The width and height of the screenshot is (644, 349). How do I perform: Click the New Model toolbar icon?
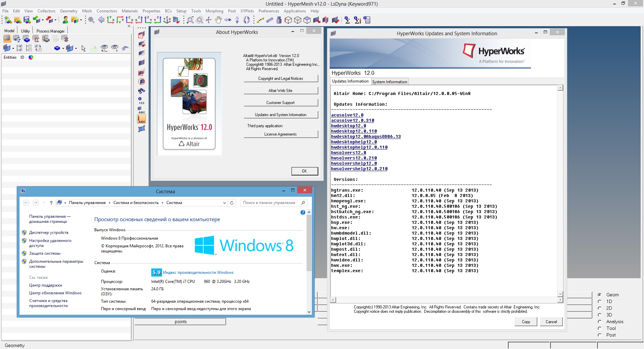pos(8,20)
